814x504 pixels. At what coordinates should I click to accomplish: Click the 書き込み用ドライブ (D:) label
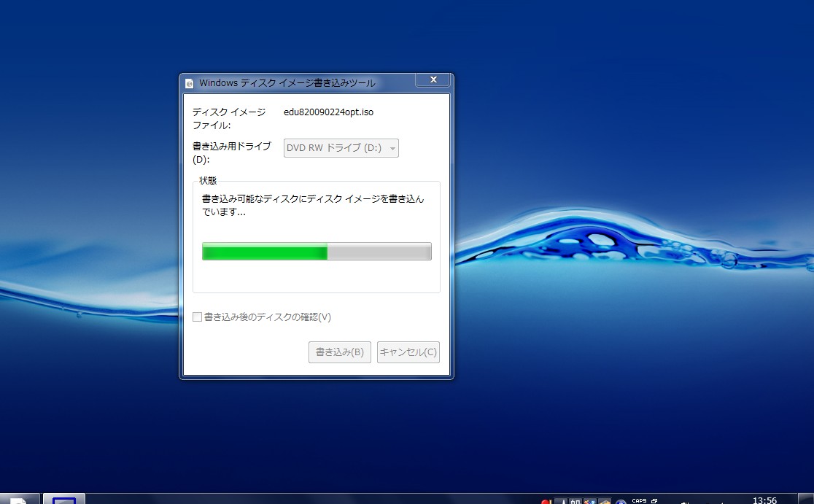pos(231,152)
